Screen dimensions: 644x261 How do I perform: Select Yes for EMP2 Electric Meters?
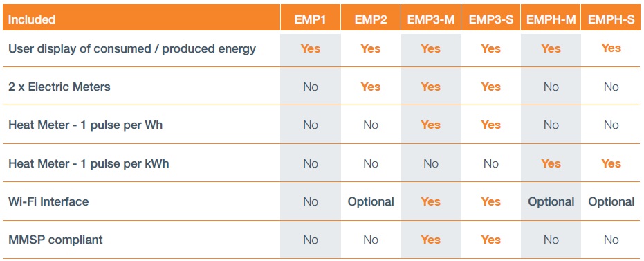[371, 87]
